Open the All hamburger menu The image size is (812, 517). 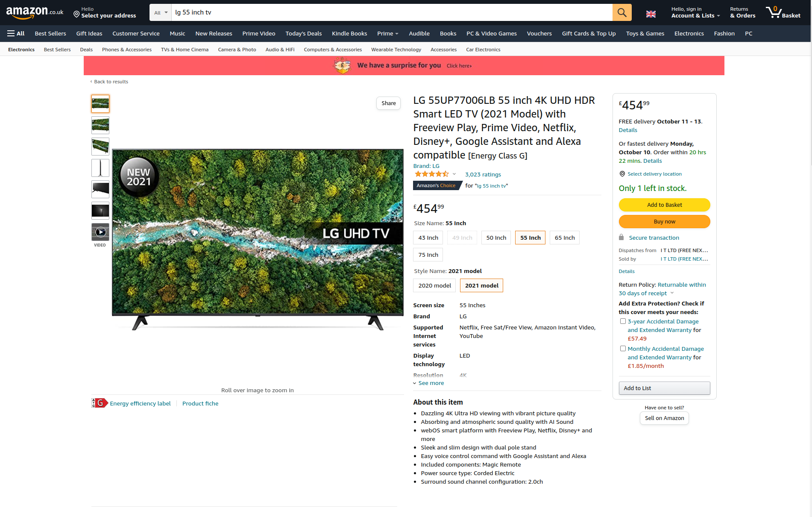coord(16,33)
